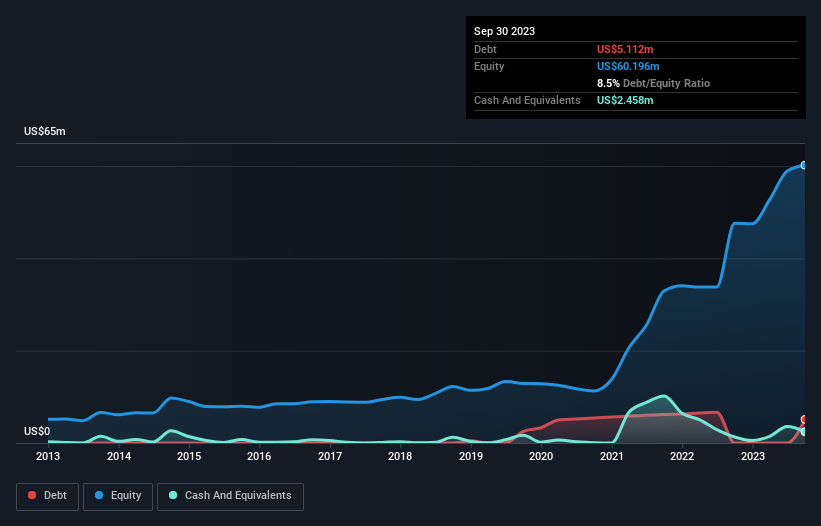
Task: Click the US$65m y-axis label
Action: [45, 131]
